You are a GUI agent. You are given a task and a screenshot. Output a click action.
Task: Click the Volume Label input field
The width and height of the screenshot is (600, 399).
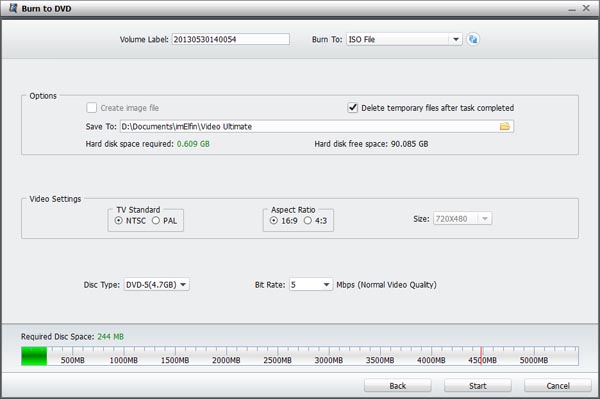coord(230,39)
